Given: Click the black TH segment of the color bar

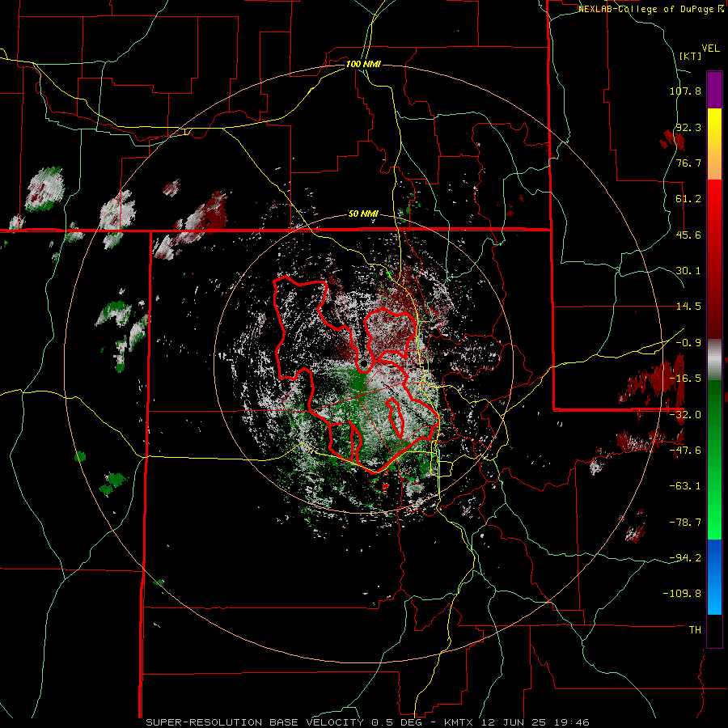Looking at the screenshot, I should (714, 631).
